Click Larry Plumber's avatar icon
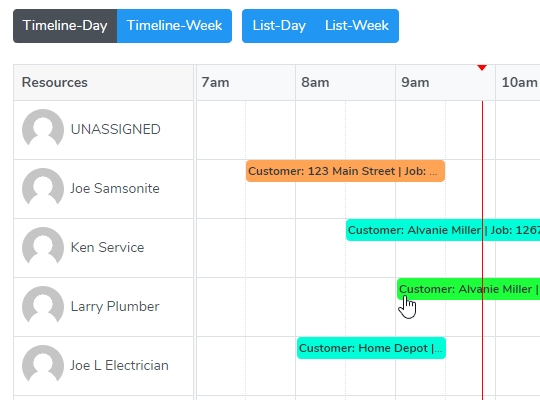 [x=43, y=306]
